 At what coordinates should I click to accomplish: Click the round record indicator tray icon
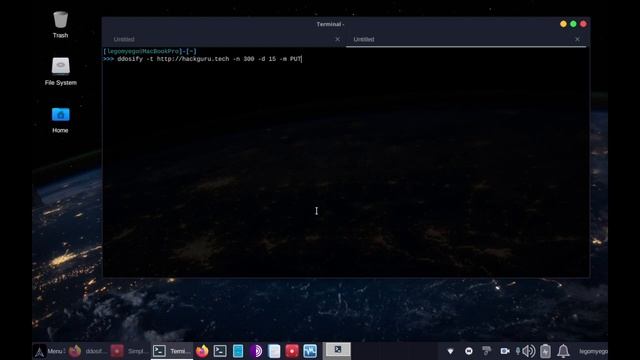pos(469,351)
